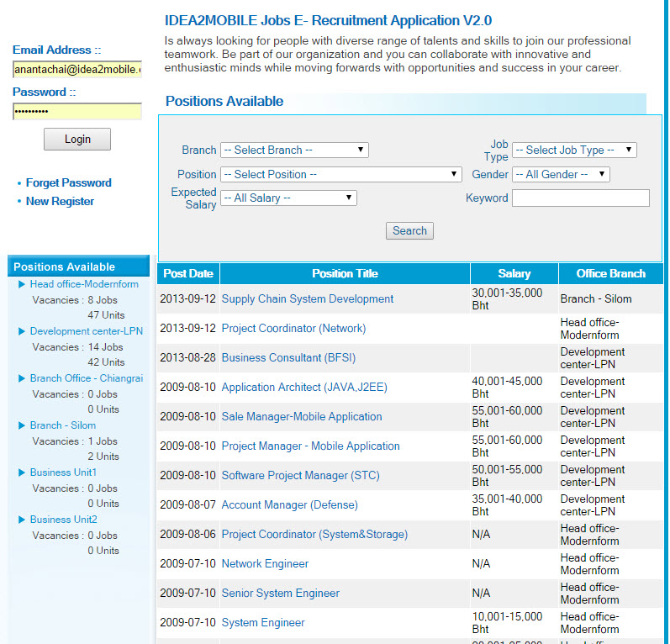Click the Post Date column header
670x644 pixels.
(x=188, y=273)
